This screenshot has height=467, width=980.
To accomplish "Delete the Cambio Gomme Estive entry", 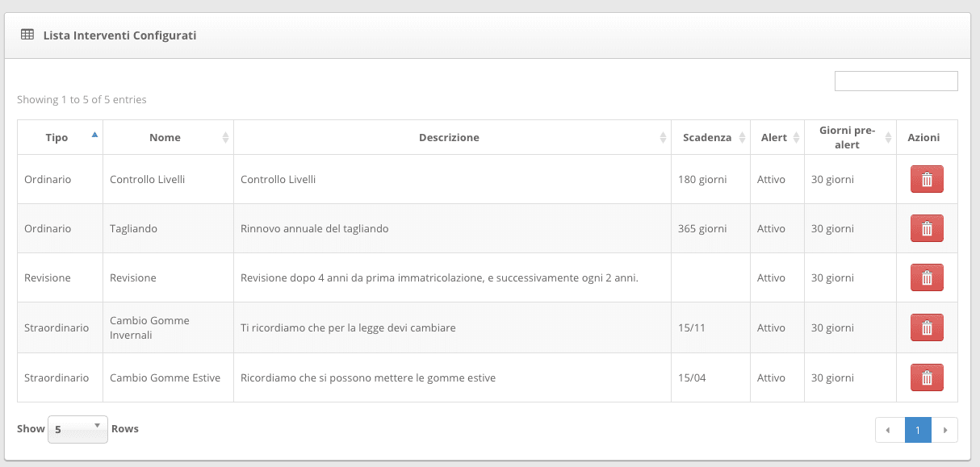I will point(927,377).
